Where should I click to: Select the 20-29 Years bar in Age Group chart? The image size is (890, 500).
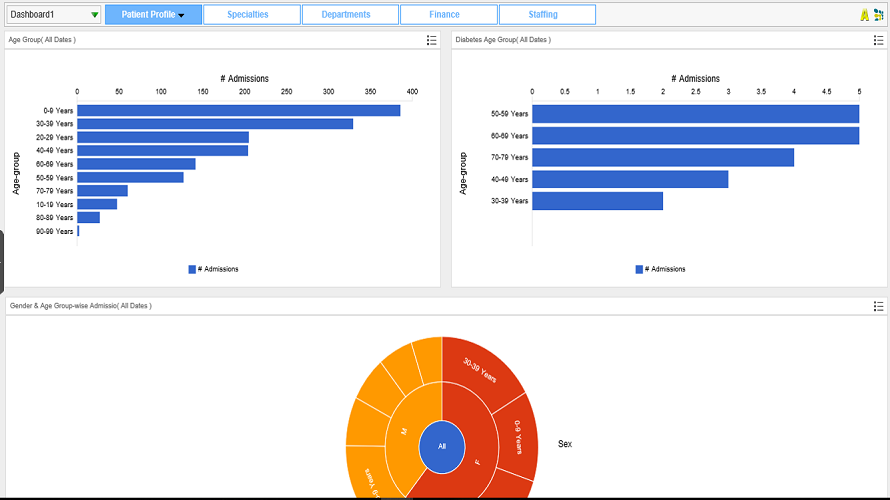point(163,137)
